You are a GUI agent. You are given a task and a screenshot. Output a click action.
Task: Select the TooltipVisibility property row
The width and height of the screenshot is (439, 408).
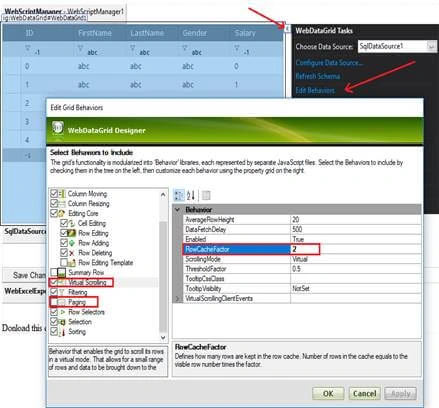[302, 289]
